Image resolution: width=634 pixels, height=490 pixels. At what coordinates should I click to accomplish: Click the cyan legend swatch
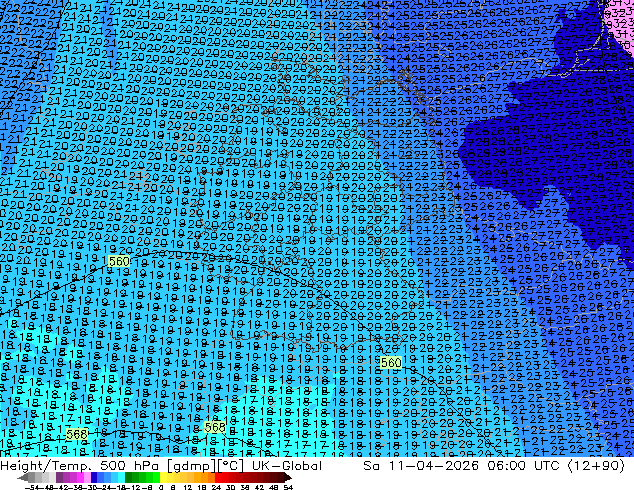[x=121, y=477]
